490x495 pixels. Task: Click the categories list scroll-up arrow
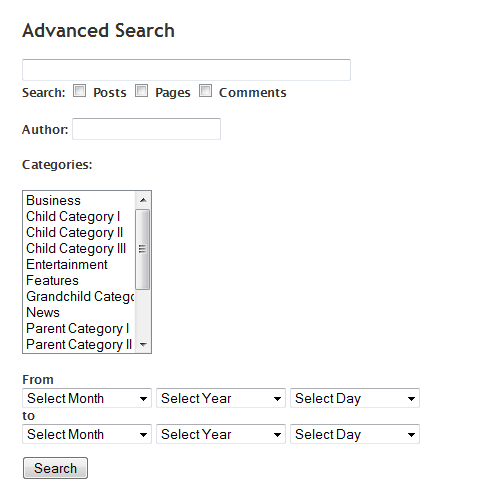(143, 200)
